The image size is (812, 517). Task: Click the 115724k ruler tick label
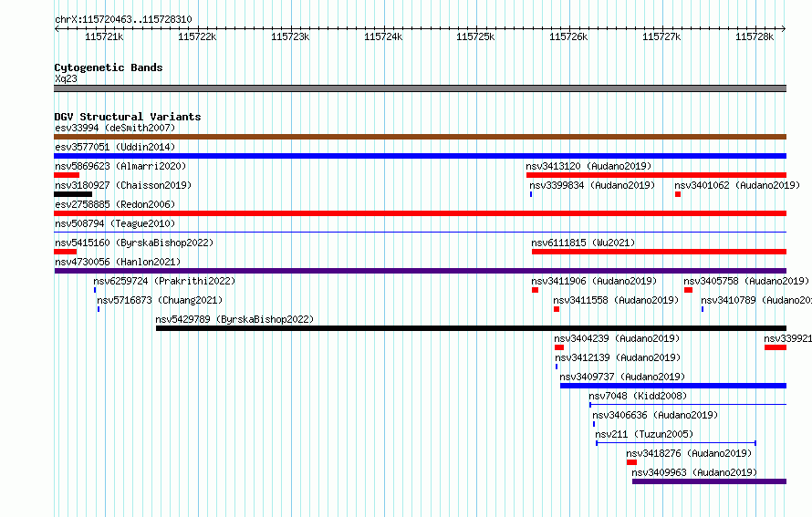coord(383,36)
